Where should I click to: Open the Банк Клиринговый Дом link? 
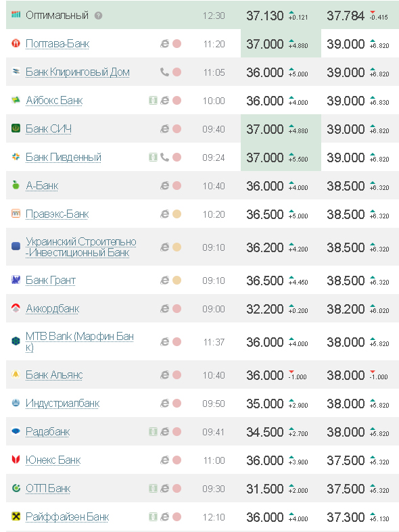pyautogui.click(x=78, y=72)
